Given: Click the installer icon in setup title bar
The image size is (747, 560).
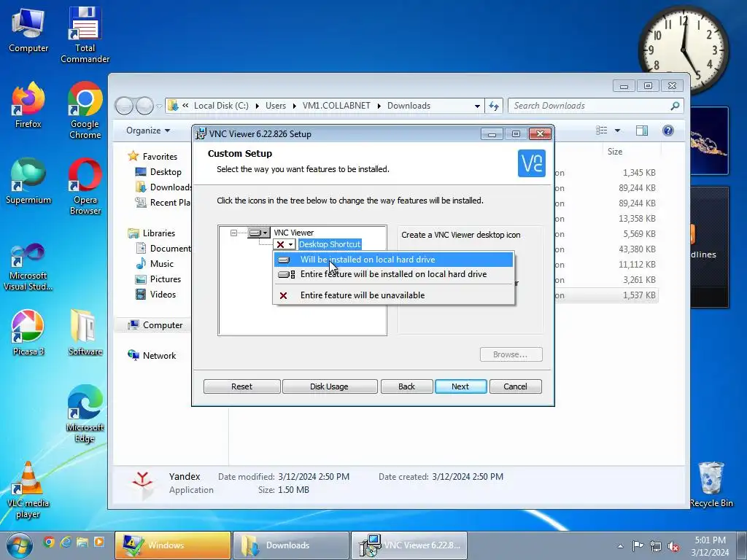Looking at the screenshot, I should point(201,134).
